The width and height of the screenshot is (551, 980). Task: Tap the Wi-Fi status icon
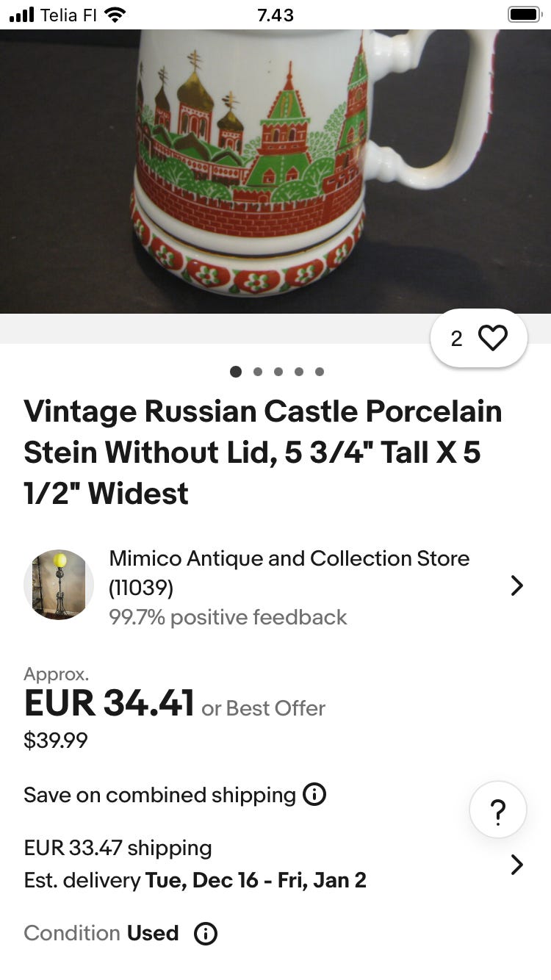point(115,15)
